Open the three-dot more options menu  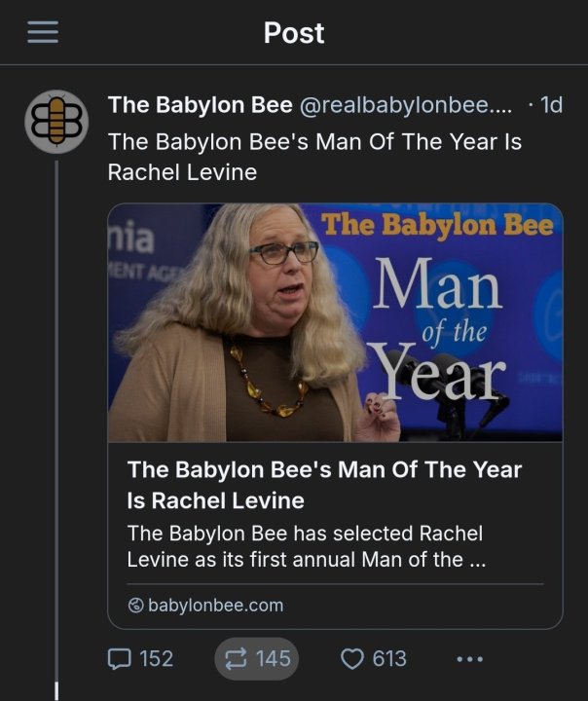click(469, 659)
